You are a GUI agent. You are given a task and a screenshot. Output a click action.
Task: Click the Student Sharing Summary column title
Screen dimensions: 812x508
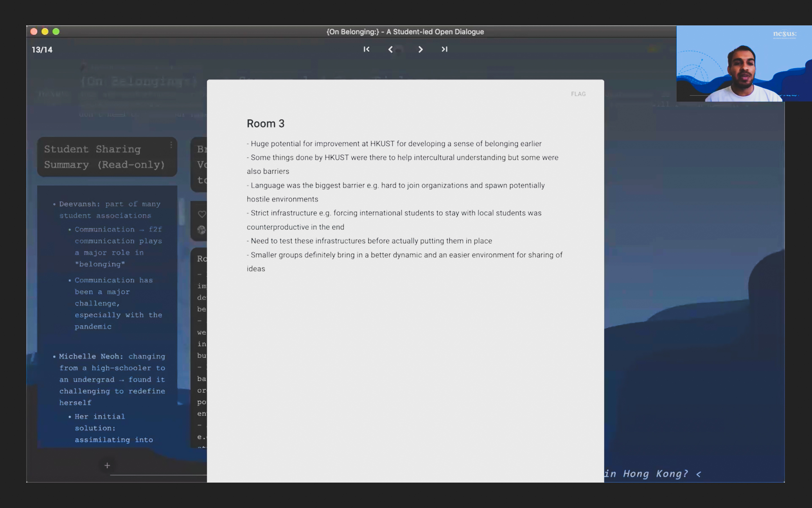coord(104,157)
